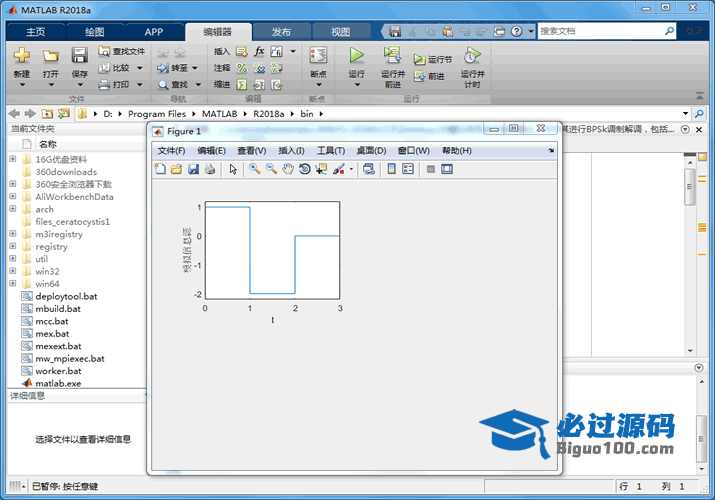Viewport: 715px width, 500px height.
Task: Click the comment percent (%) icon
Action: (242, 68)
